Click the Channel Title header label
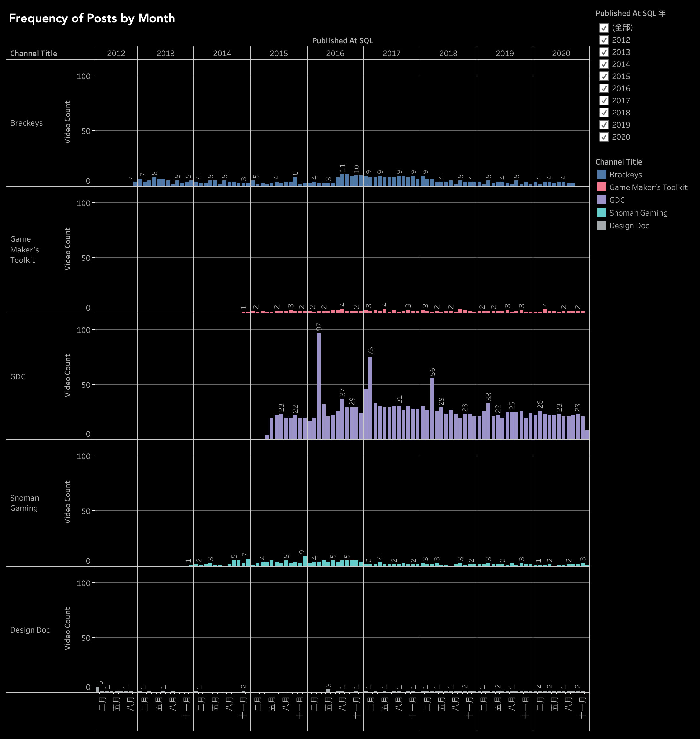 coord(33,53)
